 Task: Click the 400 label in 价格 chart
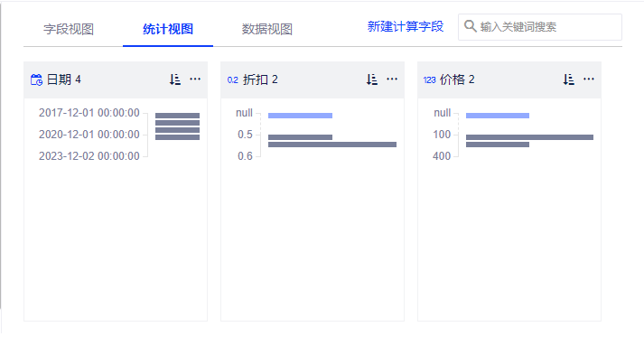point(442,156)
